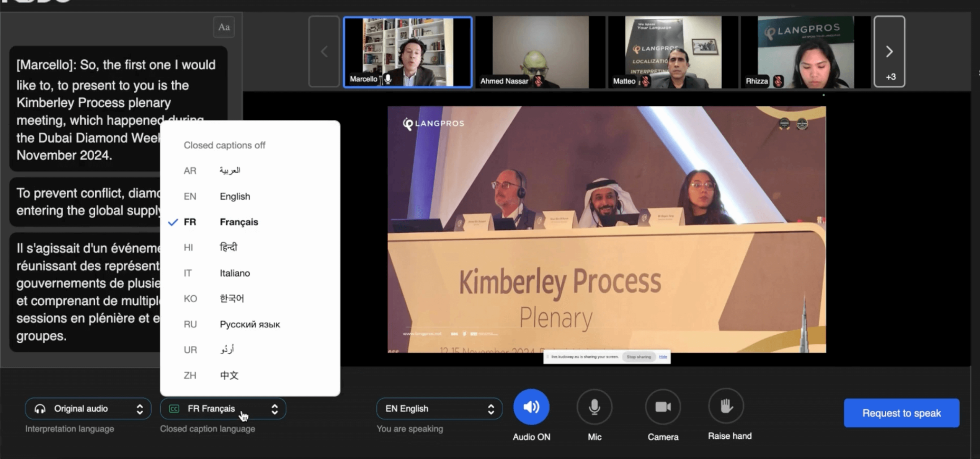Select ZH Chinese caption language
The height and width of the screenshot is (459, 980).
[250, 376]
